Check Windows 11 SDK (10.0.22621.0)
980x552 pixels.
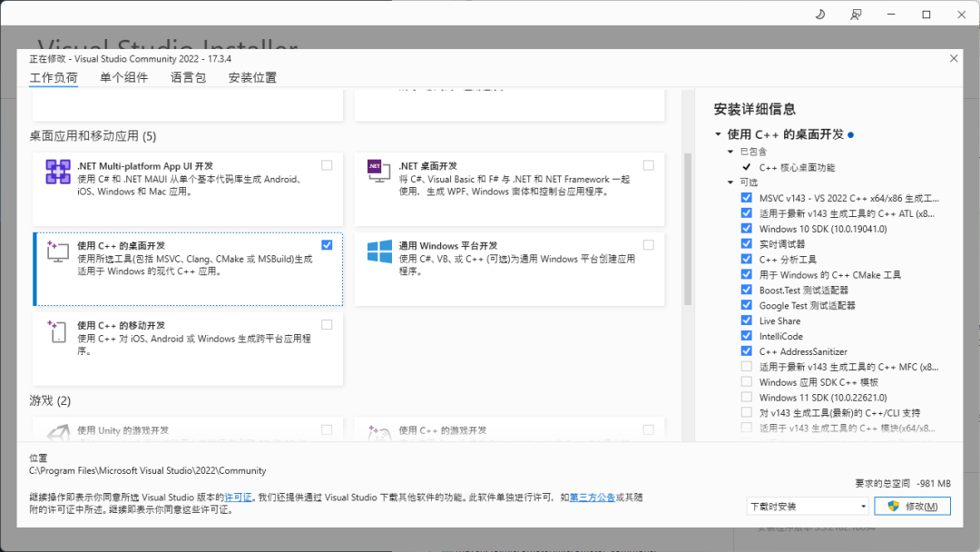pyautogui.click(x=746, y=397)
